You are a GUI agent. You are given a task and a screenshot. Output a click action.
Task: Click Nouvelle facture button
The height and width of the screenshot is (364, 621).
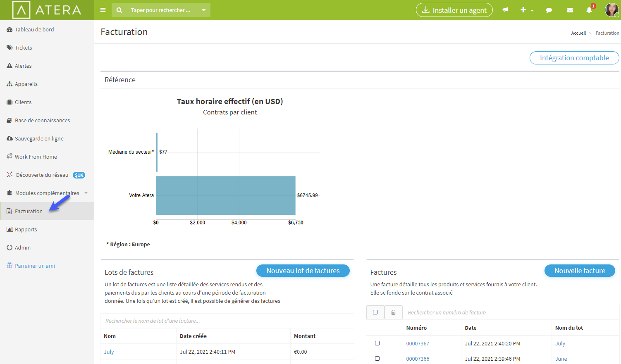point(580,271)
